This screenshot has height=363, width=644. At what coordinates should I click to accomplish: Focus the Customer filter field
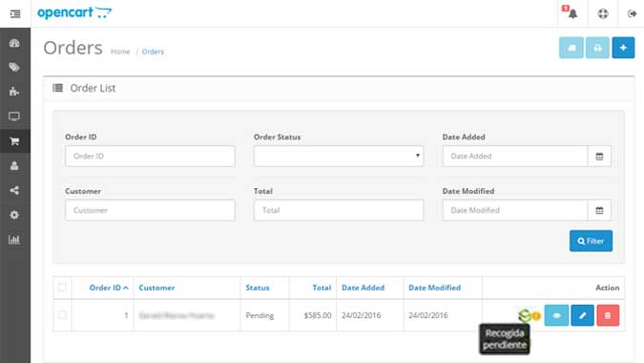[150, 210]
